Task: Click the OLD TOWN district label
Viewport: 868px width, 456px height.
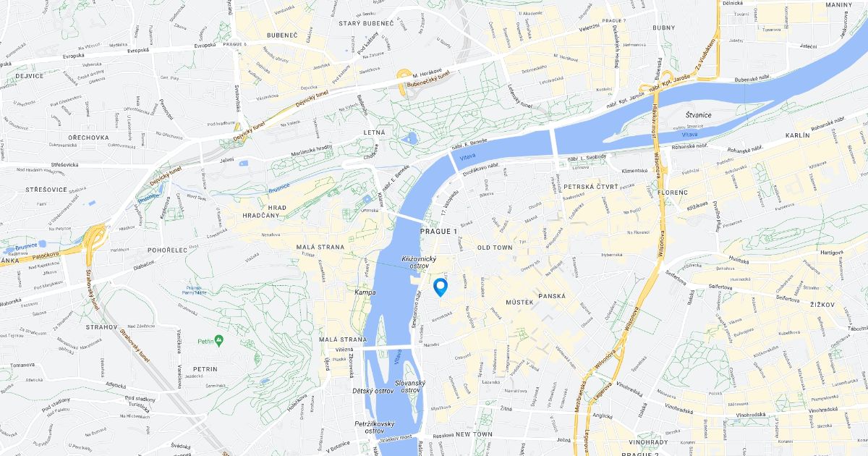Action: (x=495, y=248)
